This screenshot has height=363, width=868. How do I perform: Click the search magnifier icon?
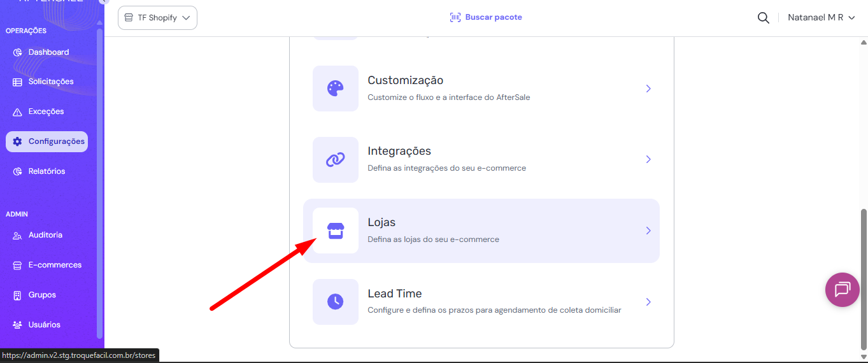pyautogui.click(x=763, y=18)
